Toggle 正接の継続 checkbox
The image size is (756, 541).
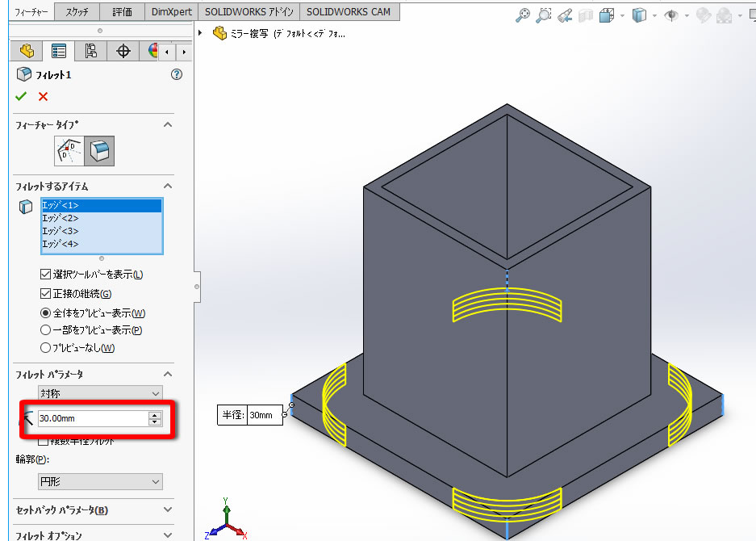pyautogui.click(x=45, y=293)
